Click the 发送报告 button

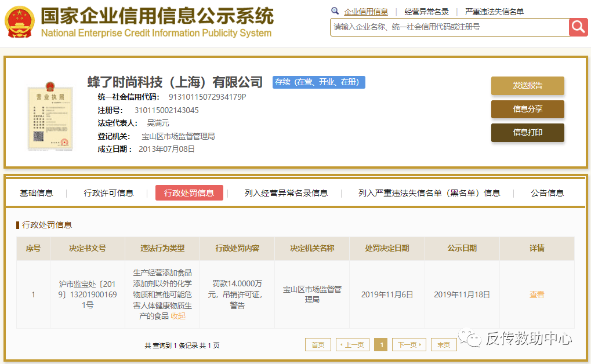point(527,86)
